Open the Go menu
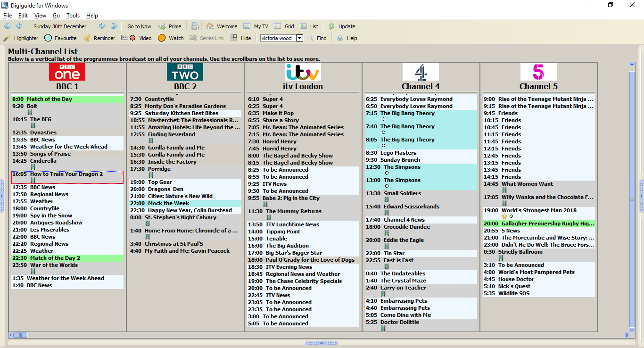644x348 pixels. point(56,16)
